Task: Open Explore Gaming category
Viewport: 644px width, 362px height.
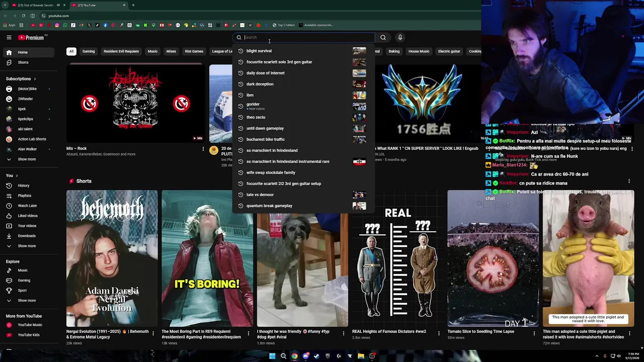Action: [29, 281]
